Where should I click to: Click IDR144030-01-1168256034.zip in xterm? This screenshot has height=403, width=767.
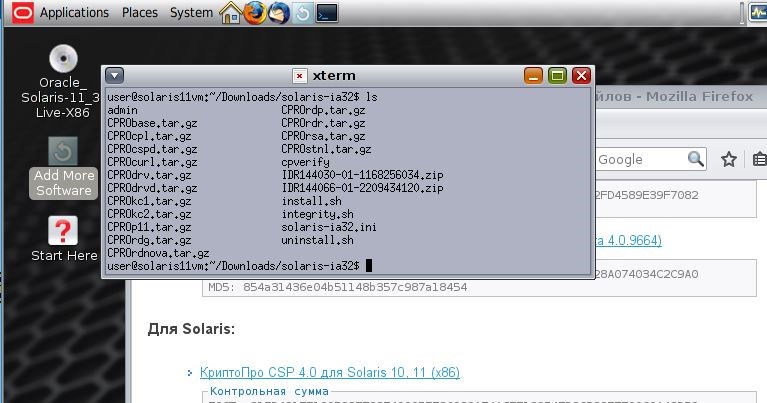[x=362, y=175]
